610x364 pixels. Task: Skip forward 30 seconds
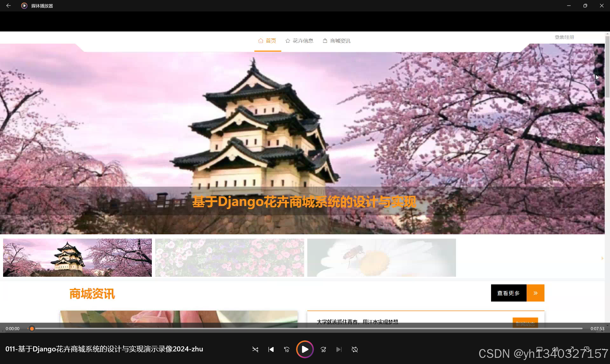click(323, 349)
